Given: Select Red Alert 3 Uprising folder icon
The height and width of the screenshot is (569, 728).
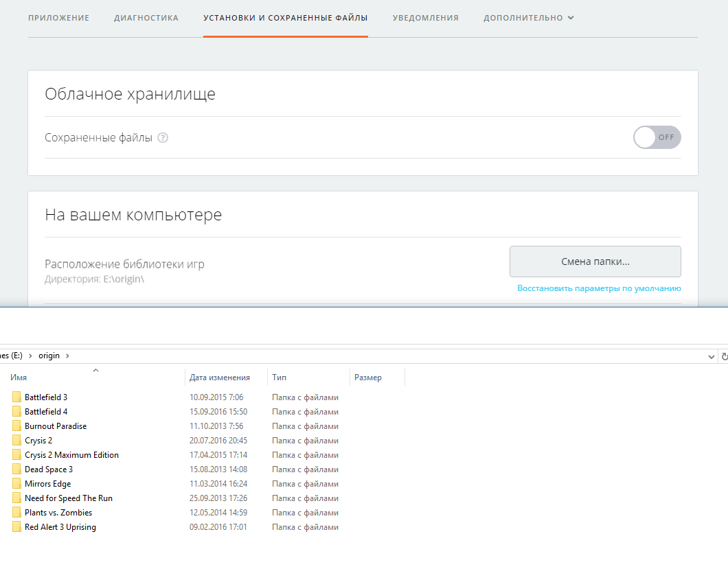Looking at the screenshot, I should (x=16, y=526).
